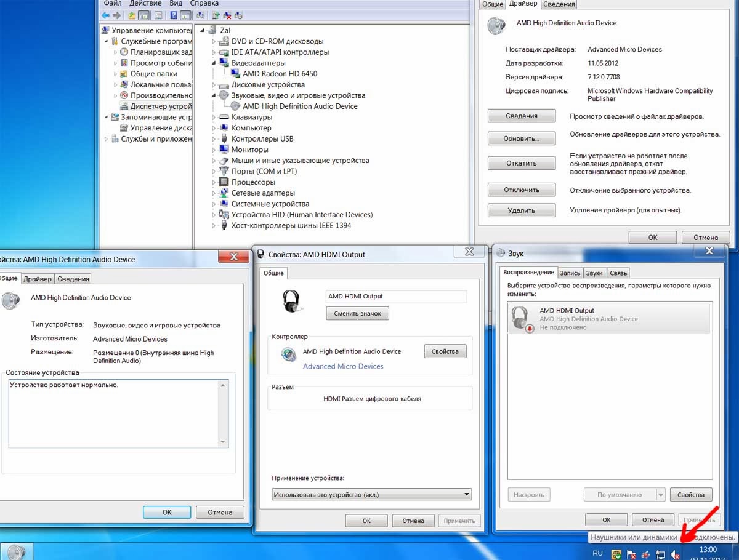This screenshot has width=739, height=560.
Task: Click the clock icon beside Планировщик заданий
Action: tap(124, 52)
